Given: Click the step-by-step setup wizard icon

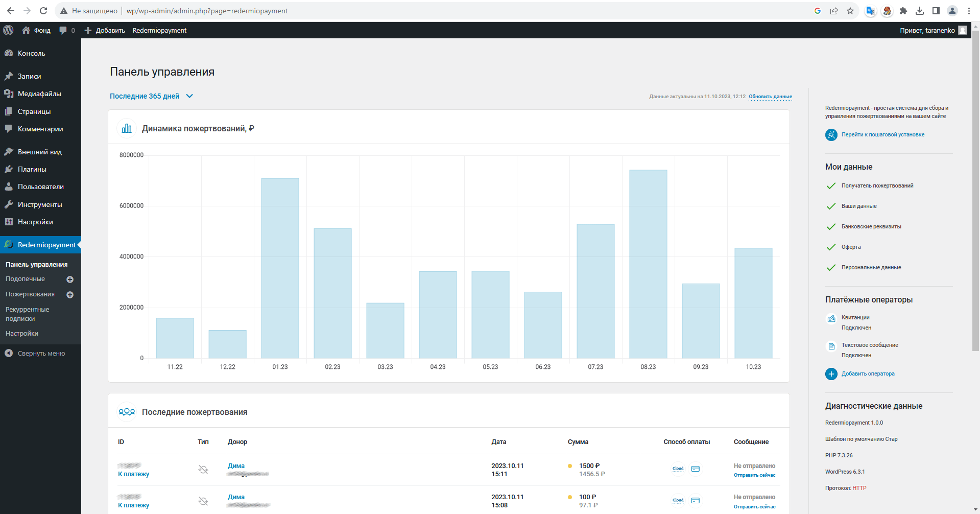Looking at the screenshot, I should pos(831,135).
